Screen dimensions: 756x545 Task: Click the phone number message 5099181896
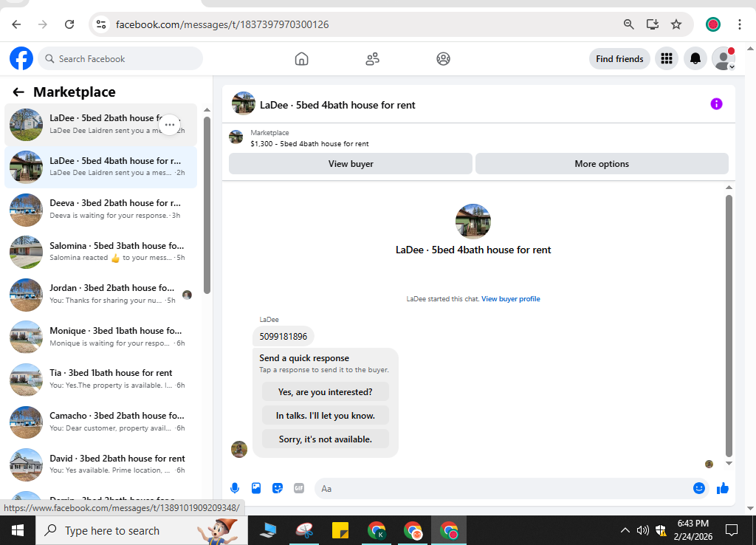pyautogui.click(x=283, y=336)
